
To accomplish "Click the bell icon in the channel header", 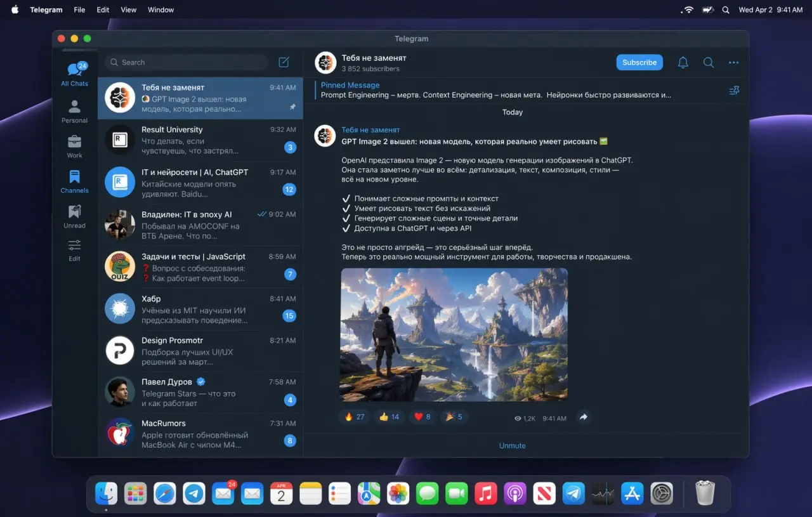I will click(683, 62).
